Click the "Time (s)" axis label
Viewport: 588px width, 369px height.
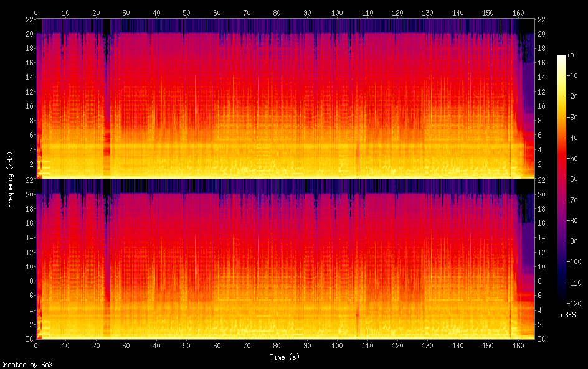(286, 357)
